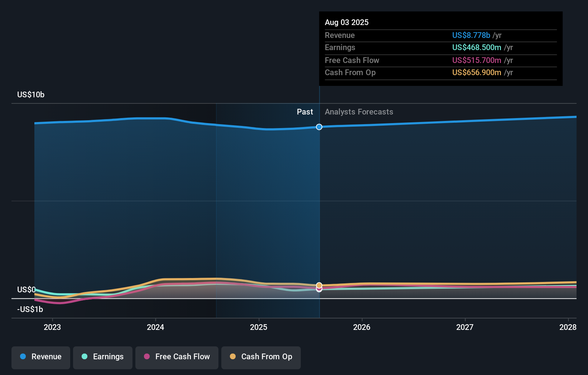Click the -US$1b y-axis label
Viewport: 588px width, 375px height.
[30, 310]
